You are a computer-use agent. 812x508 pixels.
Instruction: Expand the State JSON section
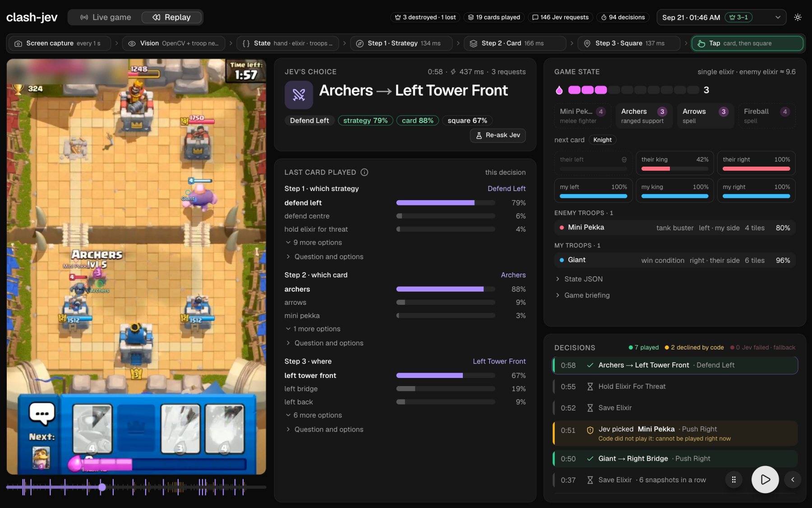click(x=579, y=279)
